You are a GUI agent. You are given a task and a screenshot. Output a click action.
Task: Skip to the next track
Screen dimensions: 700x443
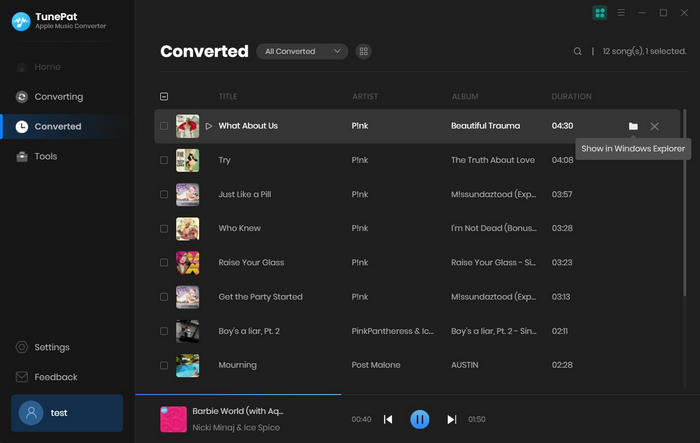tap(451, 419)
